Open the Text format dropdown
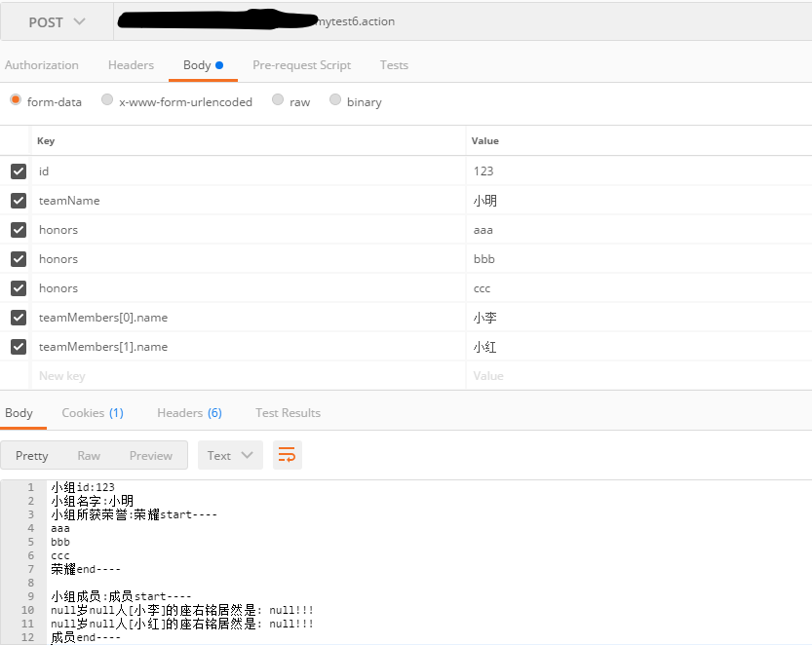 pos(230,455)
